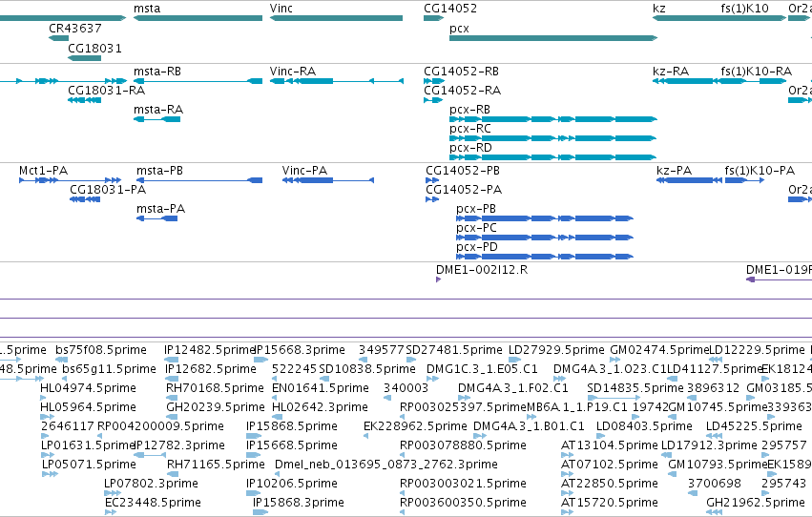This screenshot has height=517, width=812.
Task: Click the SD27481.5prime EST label
Action: click(454, 350)
